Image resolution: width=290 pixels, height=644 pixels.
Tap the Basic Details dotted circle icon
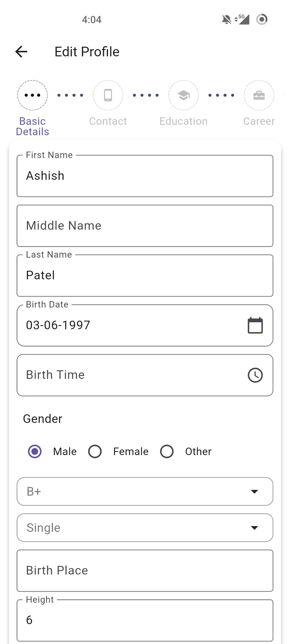(x=32, y=95)
